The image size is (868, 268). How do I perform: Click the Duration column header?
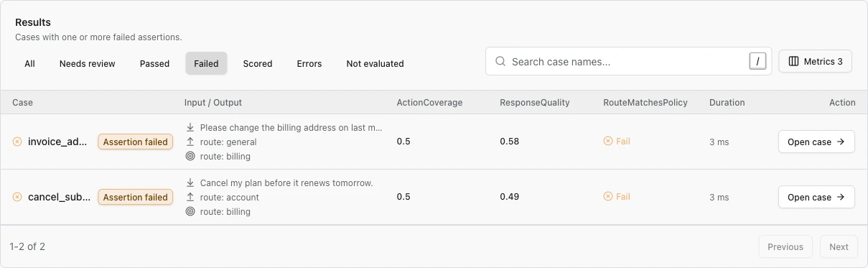click(727, 103)
